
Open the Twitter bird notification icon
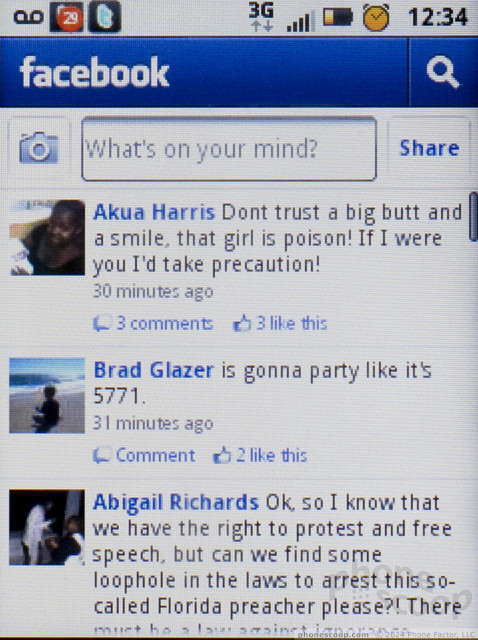pyautogui.click(x=105, y=17)
